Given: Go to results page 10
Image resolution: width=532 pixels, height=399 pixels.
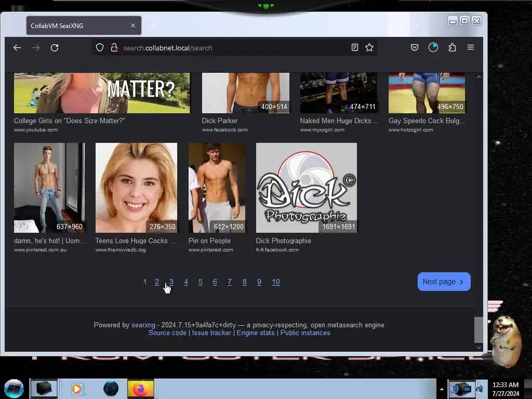Looking at the screenshot, I should click(x=276, y=282).
